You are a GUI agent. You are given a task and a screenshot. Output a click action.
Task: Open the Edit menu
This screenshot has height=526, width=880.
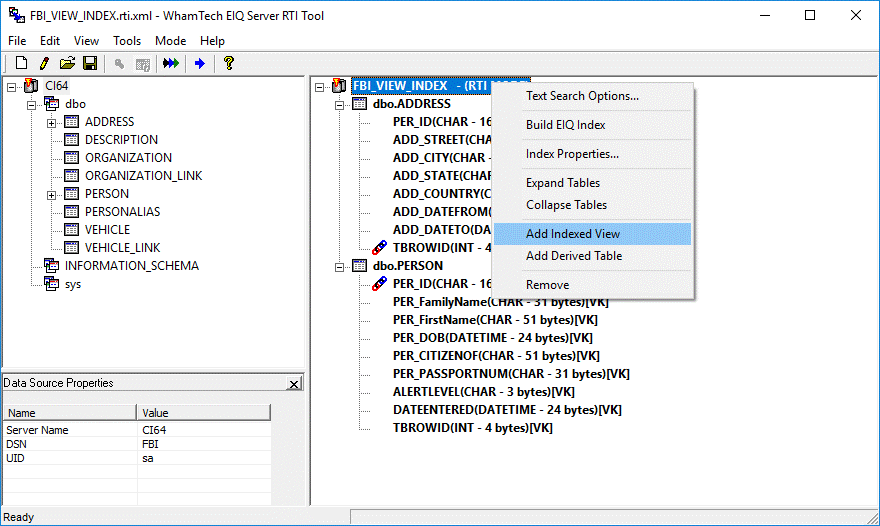point(49,40)
